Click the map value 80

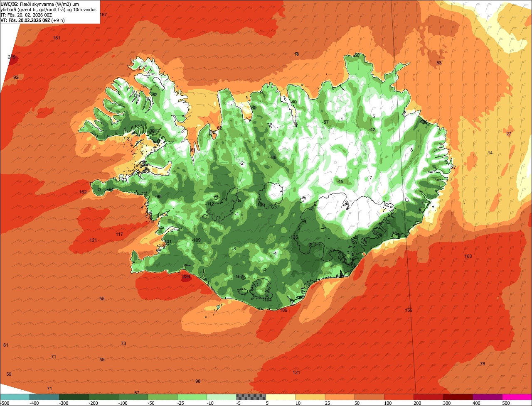tap(254, 108)
